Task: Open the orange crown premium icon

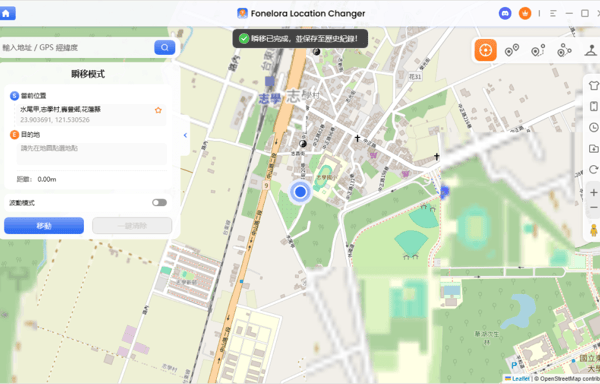Action: click(x=525, y=13)
